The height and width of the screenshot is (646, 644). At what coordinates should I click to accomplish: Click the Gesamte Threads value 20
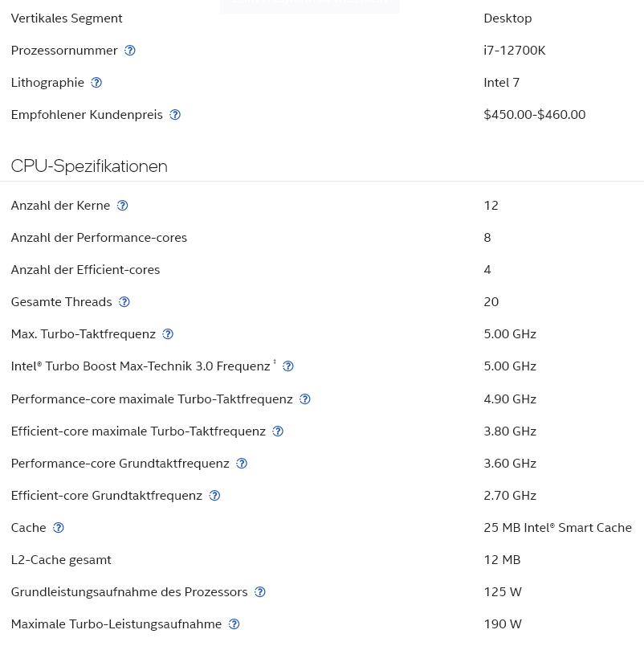[491, 302]
